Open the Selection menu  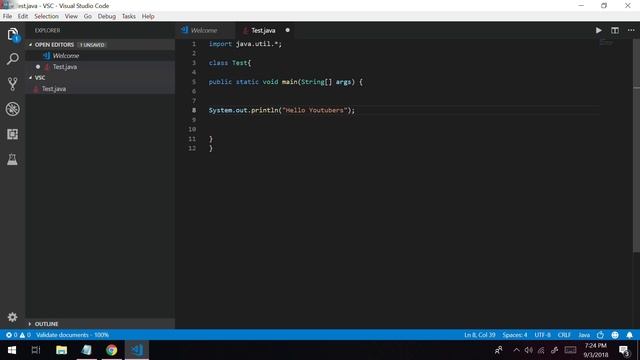pos(46,16)
